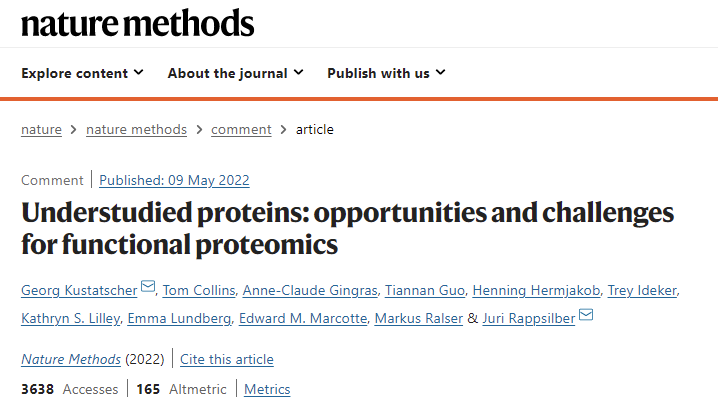Click Published: 09 May 2022 link
Image resolution: width=718 pixels, height=418 pixels.
174,180
